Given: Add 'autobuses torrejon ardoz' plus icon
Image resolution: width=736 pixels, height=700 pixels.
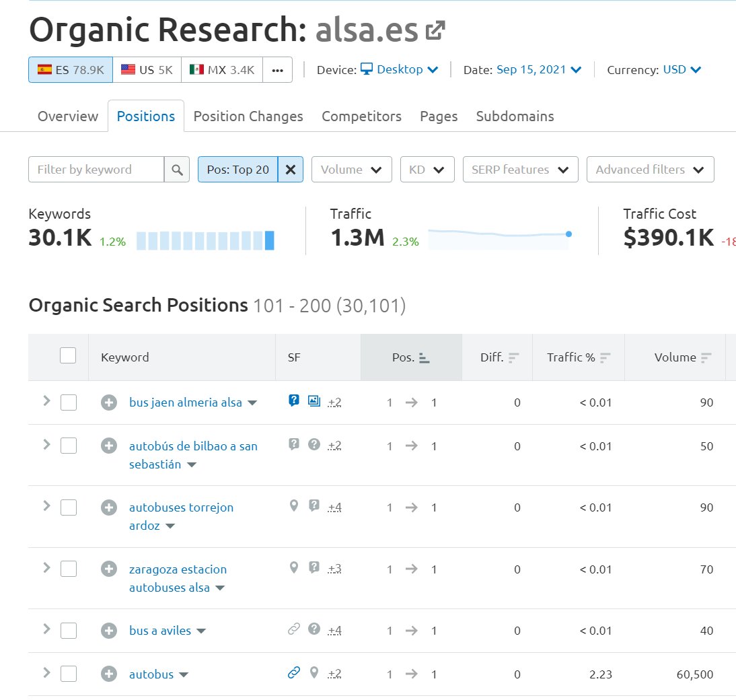Looking at the screenshot, I should pyautogui.click(x=109, y=507).
